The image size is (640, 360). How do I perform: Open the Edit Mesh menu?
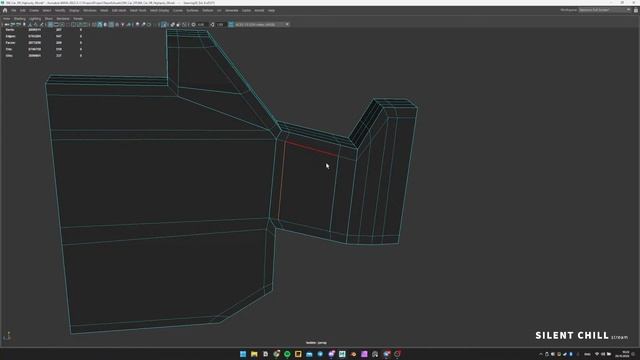click(x=119, y=10)
